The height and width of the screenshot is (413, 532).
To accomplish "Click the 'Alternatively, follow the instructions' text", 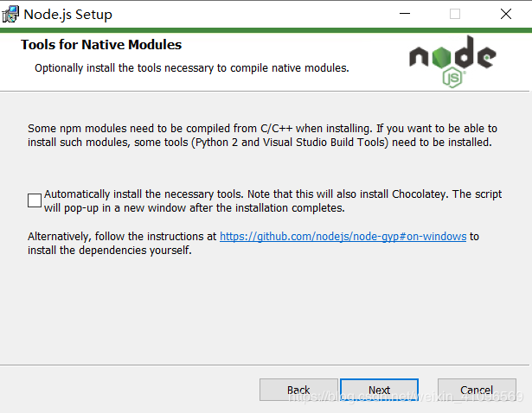I will pos(122,236).
